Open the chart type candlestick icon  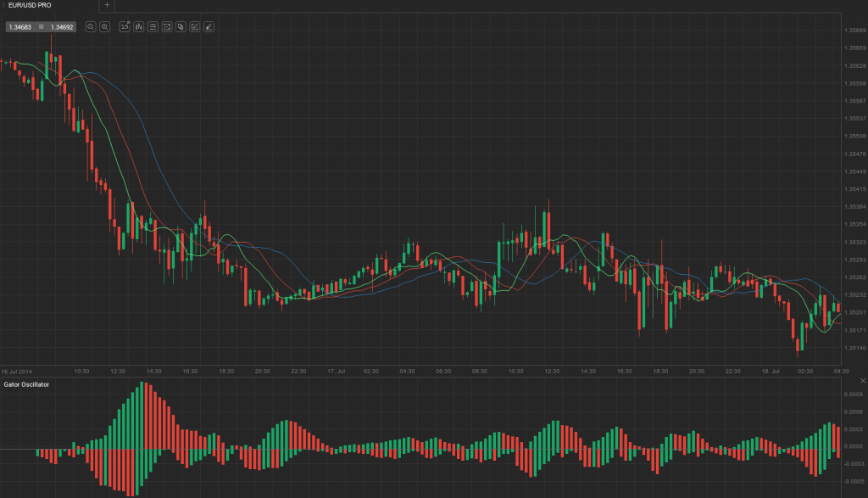[x=139, y=26]
